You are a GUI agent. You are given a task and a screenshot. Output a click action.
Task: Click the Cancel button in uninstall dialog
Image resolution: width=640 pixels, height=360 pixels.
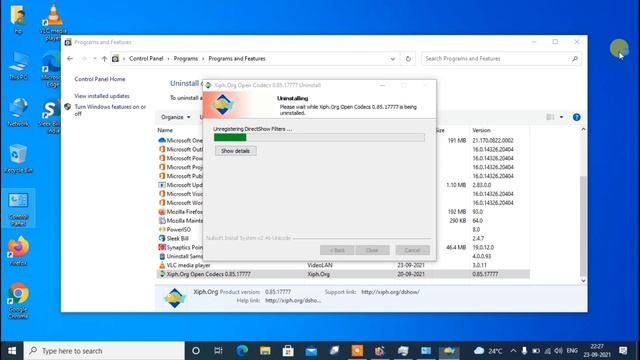coord(412,250)
